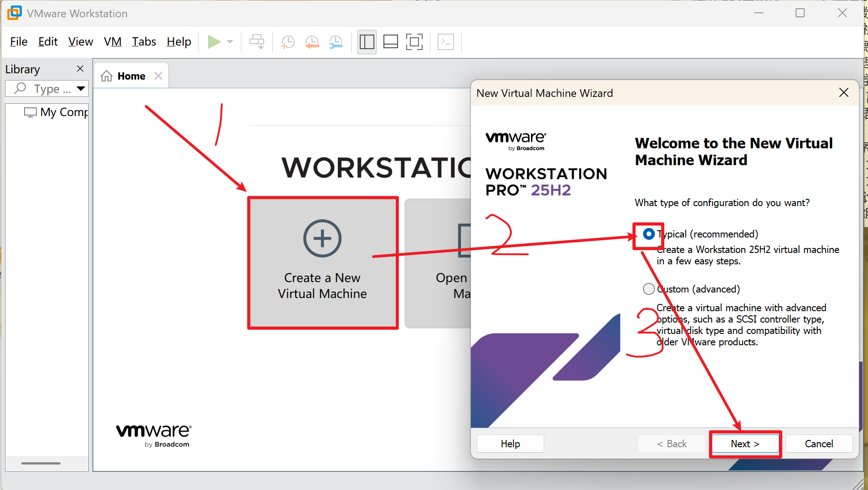Click the window resize grip in corner
The height and width of the screenshot is (490, 868).
click(858, 484)
